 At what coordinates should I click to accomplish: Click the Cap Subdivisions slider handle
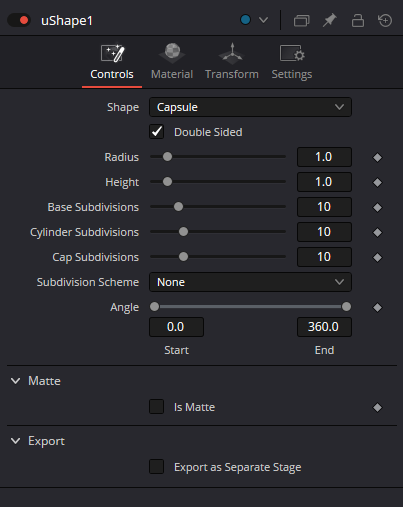tap(183, 257)
